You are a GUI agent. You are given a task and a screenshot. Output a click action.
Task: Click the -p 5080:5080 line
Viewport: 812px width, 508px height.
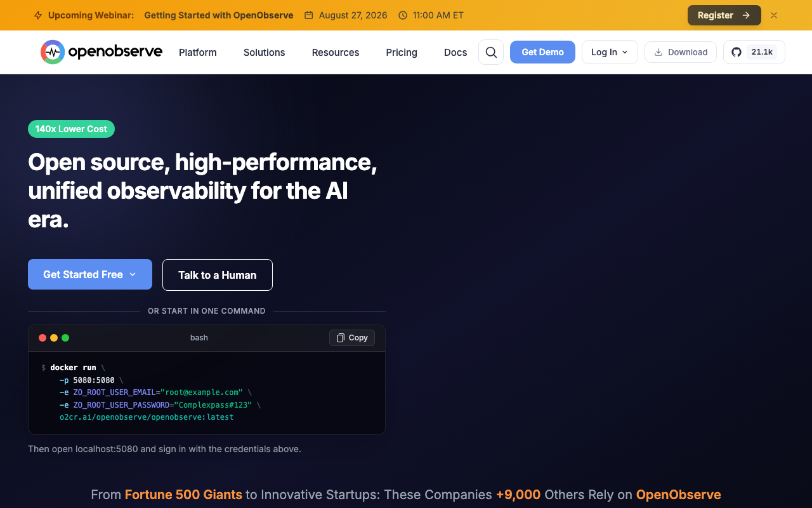91,380
